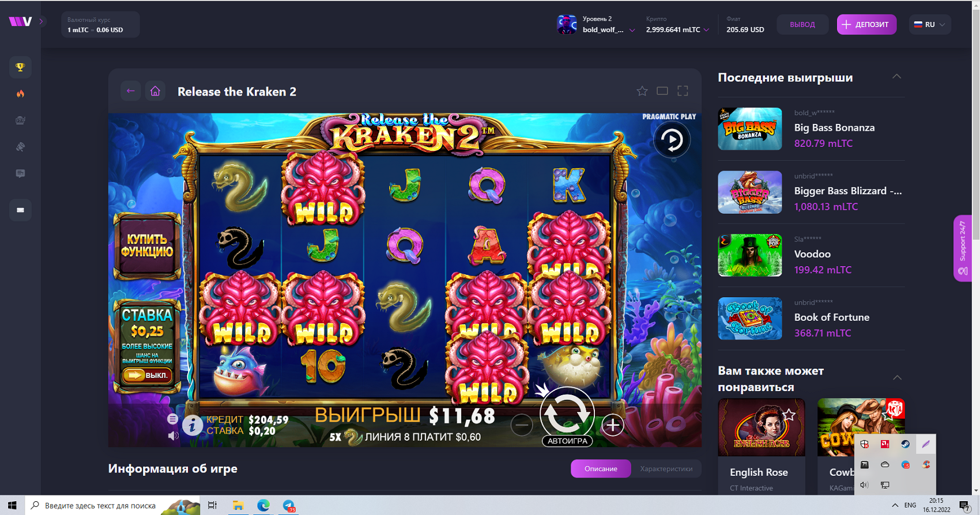Open the Windows notification center
Viewport: 980px width, 515px height.
[964, 506]
